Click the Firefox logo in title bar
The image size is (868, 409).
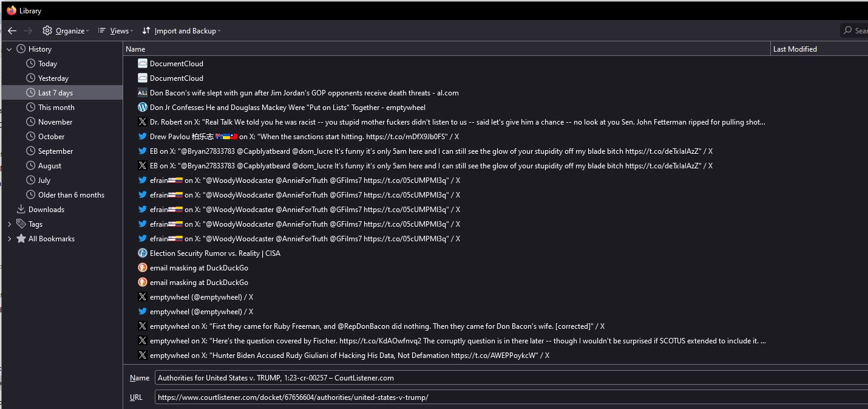click(x=11, y=10)
